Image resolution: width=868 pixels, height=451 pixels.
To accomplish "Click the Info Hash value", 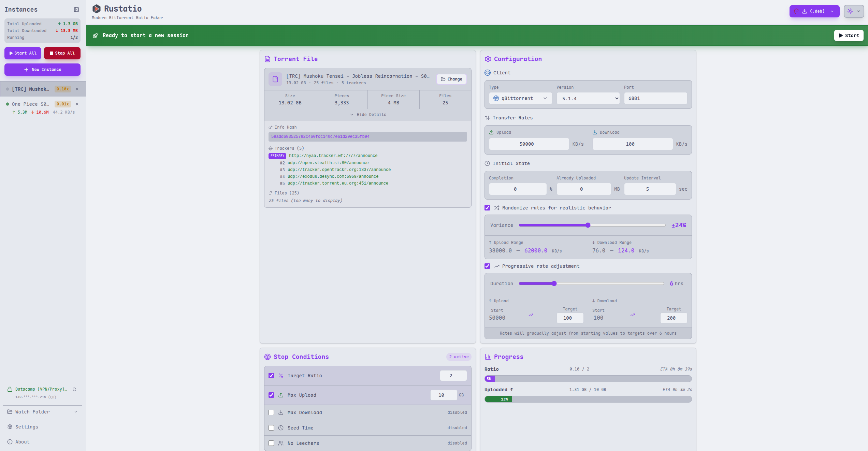I will click(x=367, y=136).
